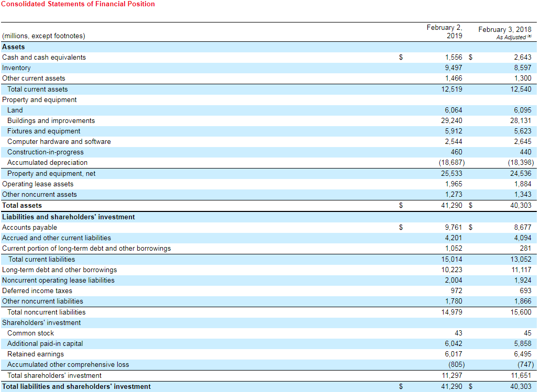Select buildings value 29,240
This screenshot has height=392, width=541.
451,121
